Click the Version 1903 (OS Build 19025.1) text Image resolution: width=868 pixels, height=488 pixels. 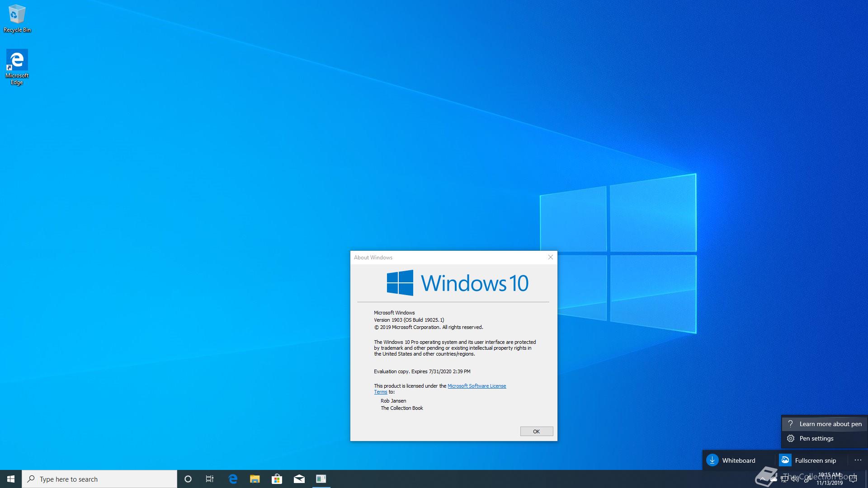[409, 320]
